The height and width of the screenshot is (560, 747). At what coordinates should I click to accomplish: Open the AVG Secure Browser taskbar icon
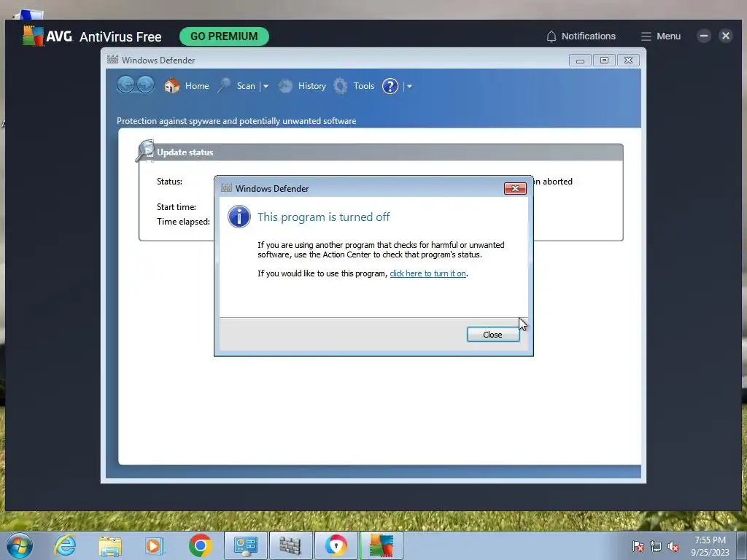(x=336, y=545)
